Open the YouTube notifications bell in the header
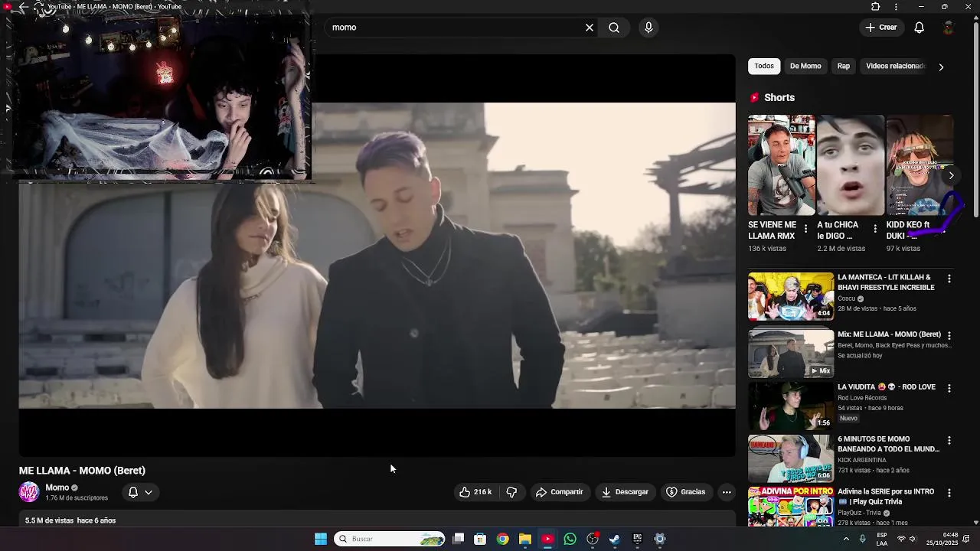 920,28
